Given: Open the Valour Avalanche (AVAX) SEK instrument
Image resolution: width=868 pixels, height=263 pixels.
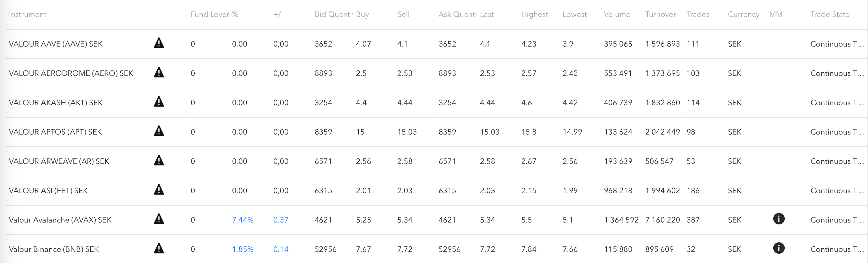Looking at the screenshot, I should 60,220.
